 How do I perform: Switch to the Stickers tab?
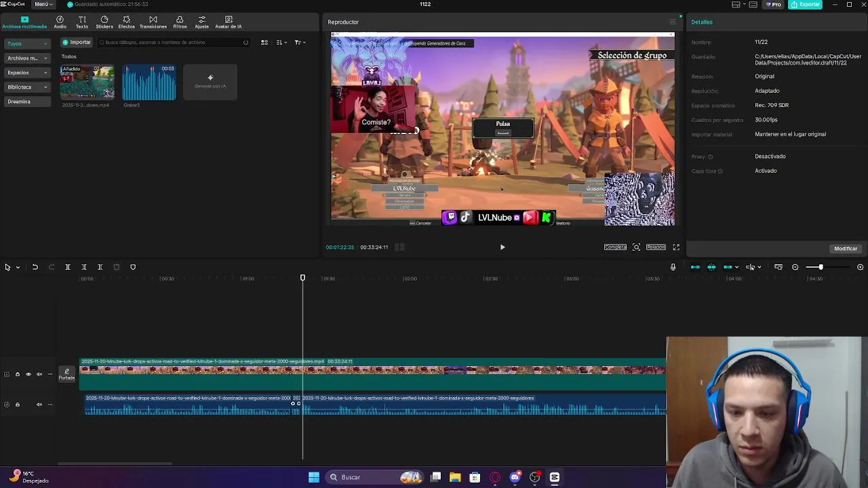[104, 22]
